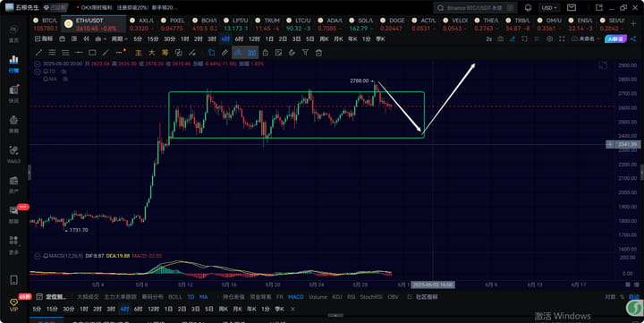
Task: Delete drawings with the trash icon
Action: [x=318, y=53]
